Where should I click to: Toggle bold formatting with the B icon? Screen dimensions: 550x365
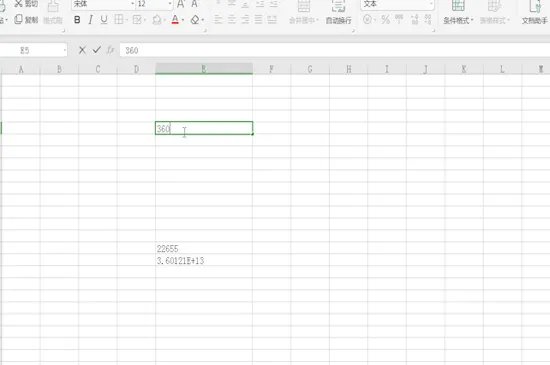pos(77,20)
